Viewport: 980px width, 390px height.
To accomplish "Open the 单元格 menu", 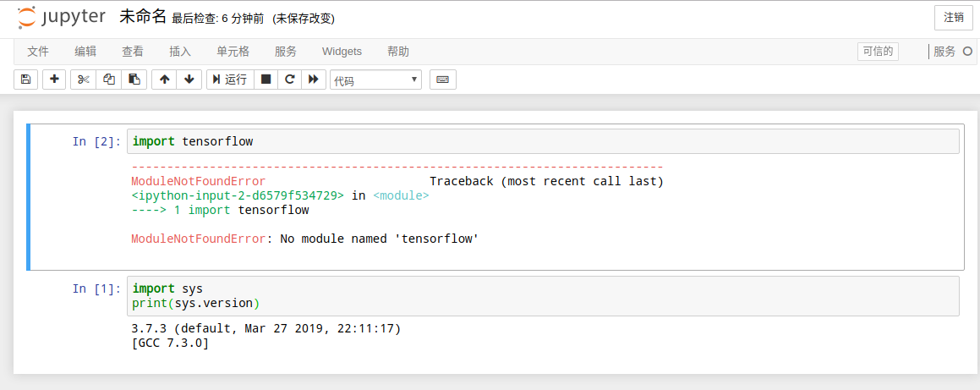I will (233, 52).
